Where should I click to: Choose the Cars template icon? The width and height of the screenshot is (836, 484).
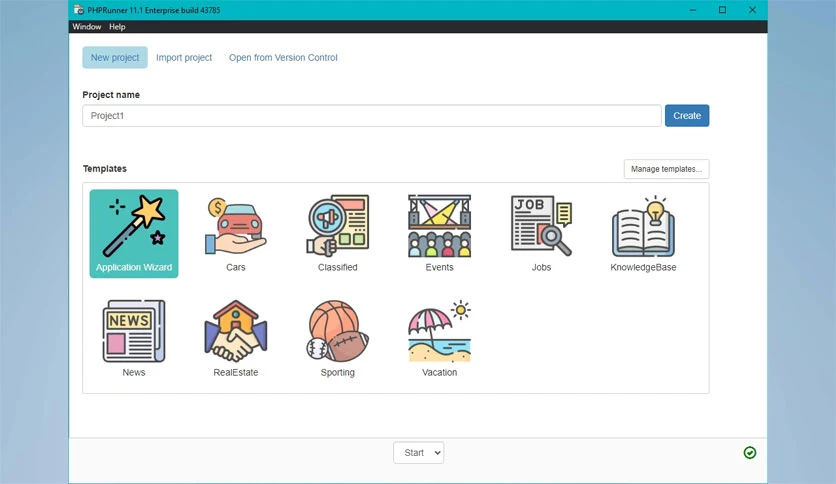(x=236, y=227)
